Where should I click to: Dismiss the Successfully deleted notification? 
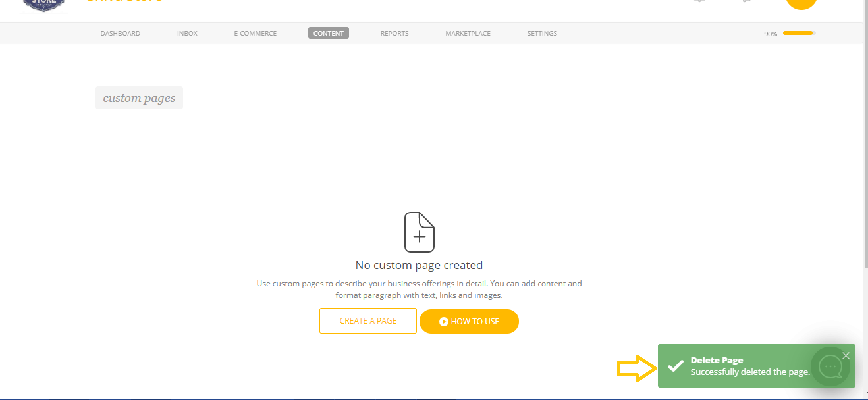coord(846,355)
